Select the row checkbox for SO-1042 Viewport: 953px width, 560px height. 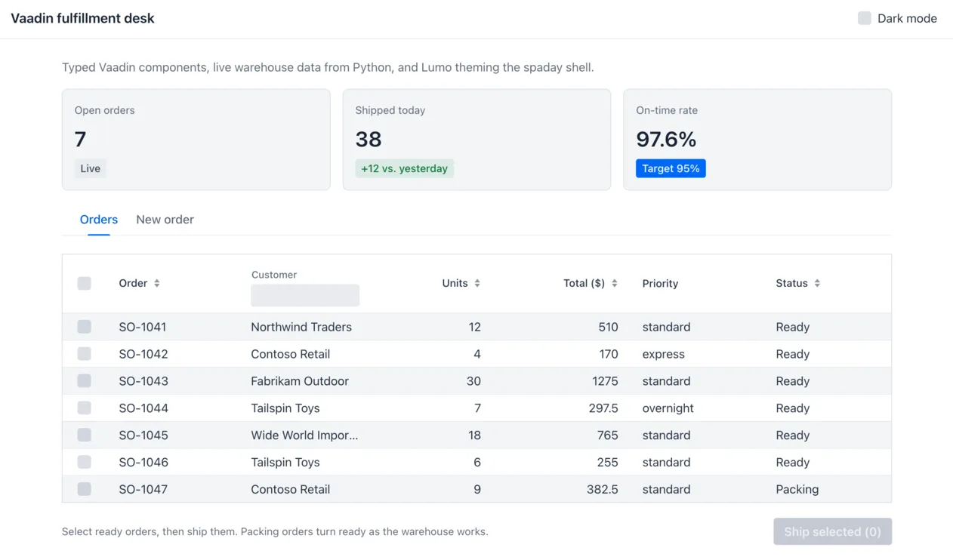[84, 354]
